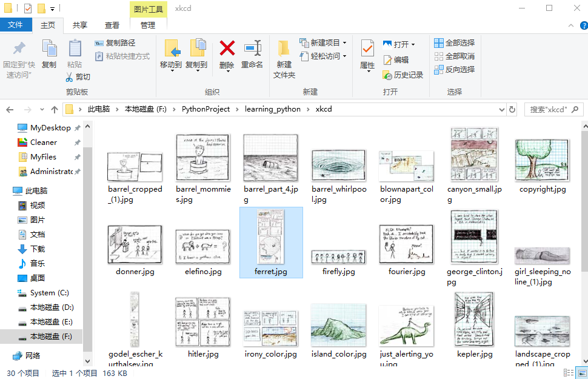Open the File (文件) tab
The image size is (588, 379).
[15, 25]
